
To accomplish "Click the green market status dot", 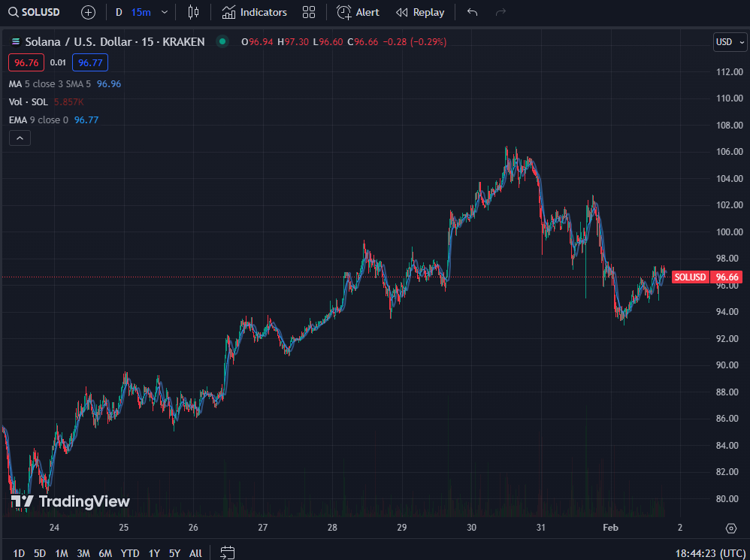I will [x=222, y=41].
